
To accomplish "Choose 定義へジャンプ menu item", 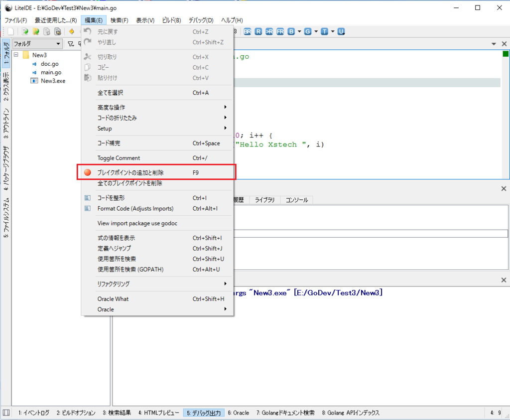I will tap(157, 249).
